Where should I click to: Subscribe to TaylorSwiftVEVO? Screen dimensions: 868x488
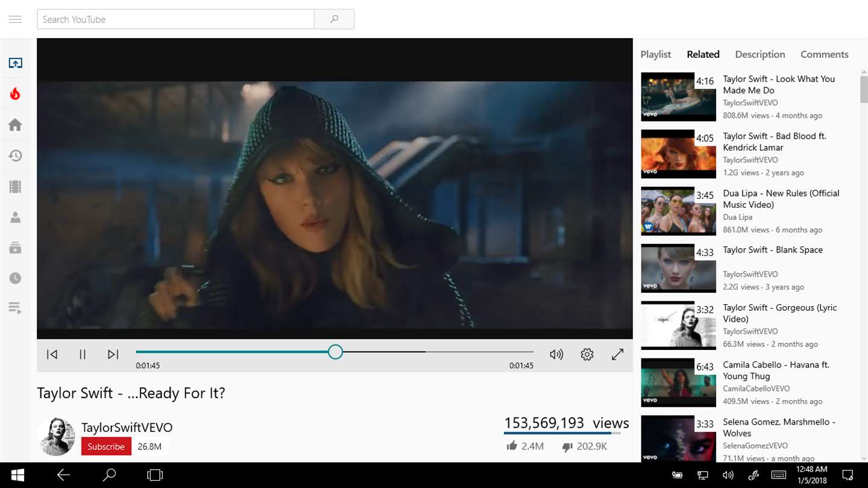pos(106,446)
